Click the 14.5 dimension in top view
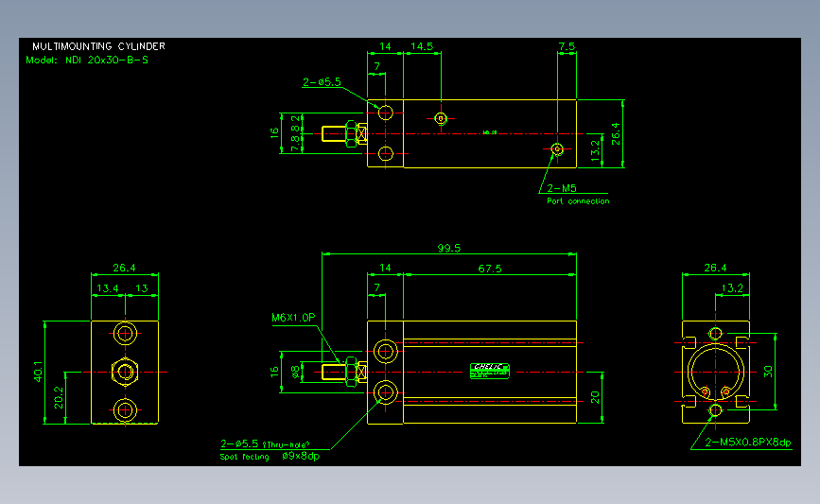820x504 pixels. click(x=422, y=46)
